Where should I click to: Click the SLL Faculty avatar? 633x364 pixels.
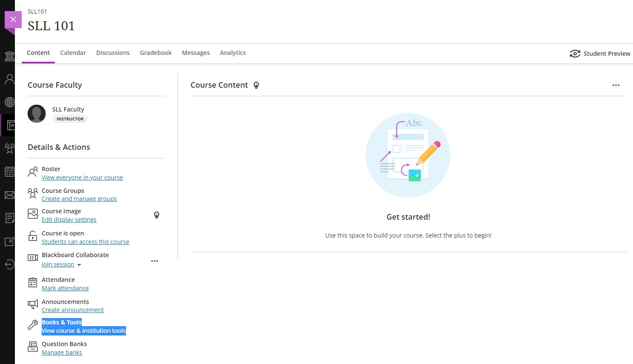coord(37,114)
